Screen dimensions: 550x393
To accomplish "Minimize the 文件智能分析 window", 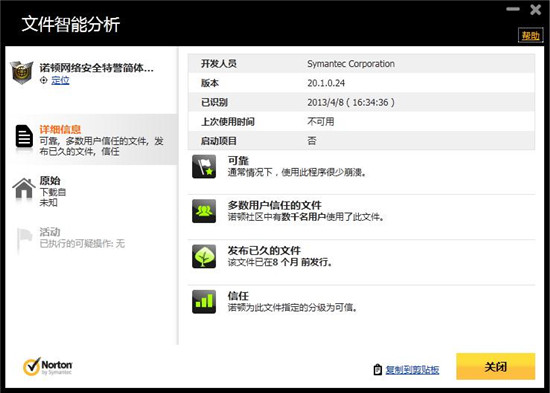I will pos(513,9).
